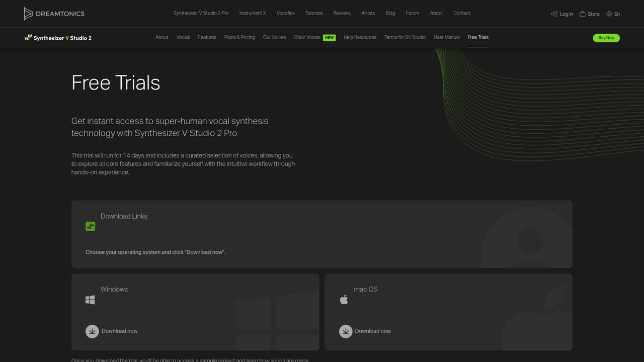Click the Synthesizer V Studio 2 logo
644x362 pixels.
pyautogui.click(x=58, y=38)
